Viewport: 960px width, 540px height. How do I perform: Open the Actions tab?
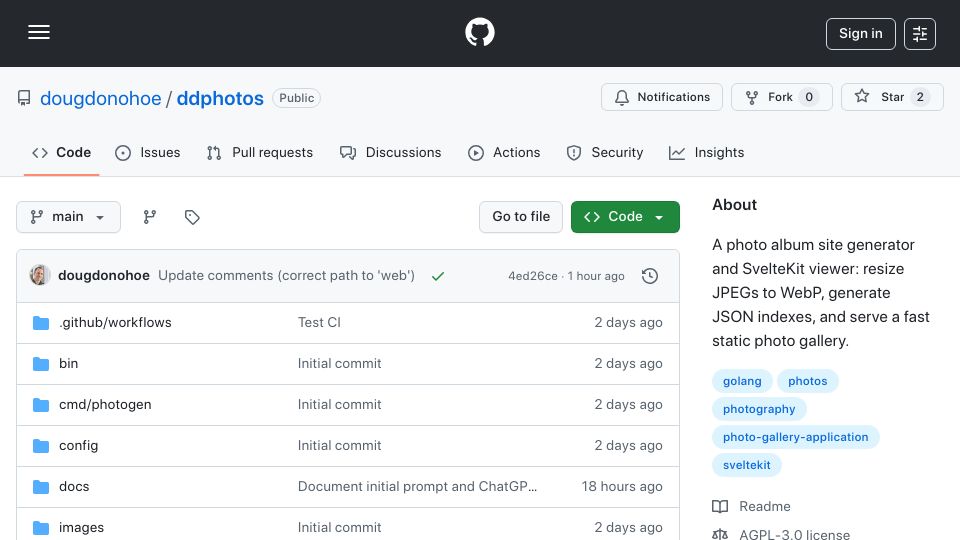click(x=504, y=152)
